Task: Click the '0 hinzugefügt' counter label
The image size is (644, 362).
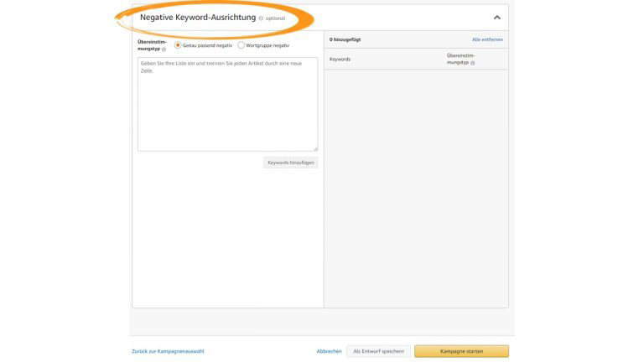Action: (x=345, y=39)
